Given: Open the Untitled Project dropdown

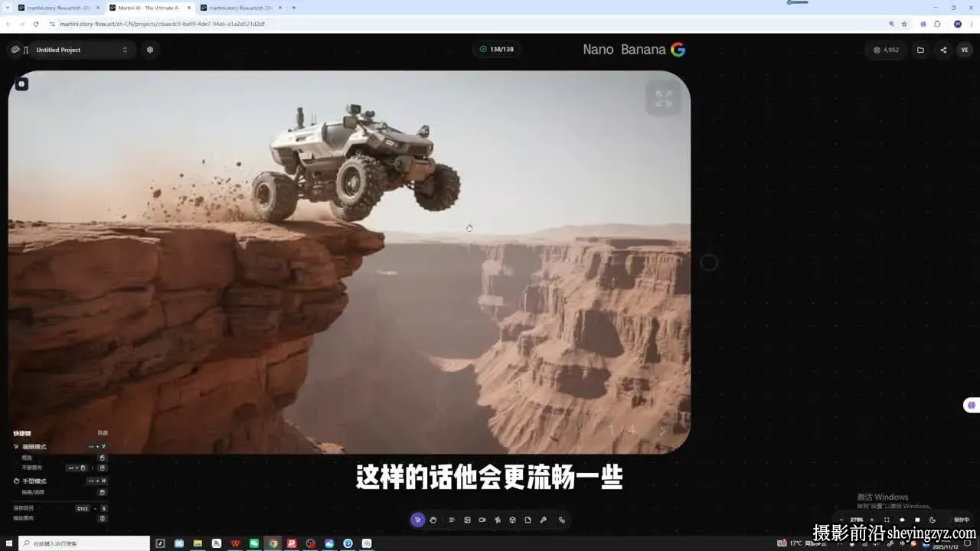Looking at the screenshot, I should [x=83, y=50].
